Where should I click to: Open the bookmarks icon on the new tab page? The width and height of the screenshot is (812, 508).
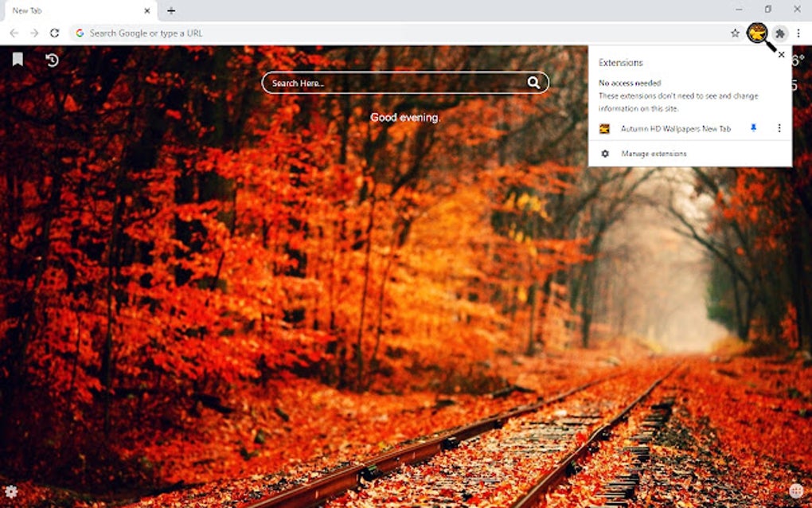[18, 60]
